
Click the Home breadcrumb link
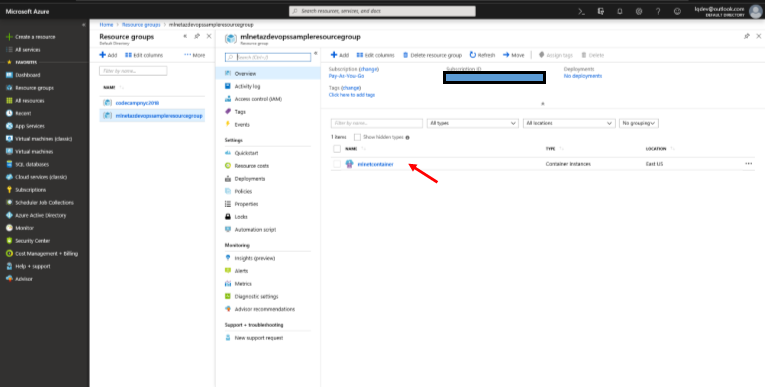tap(106, 24)
